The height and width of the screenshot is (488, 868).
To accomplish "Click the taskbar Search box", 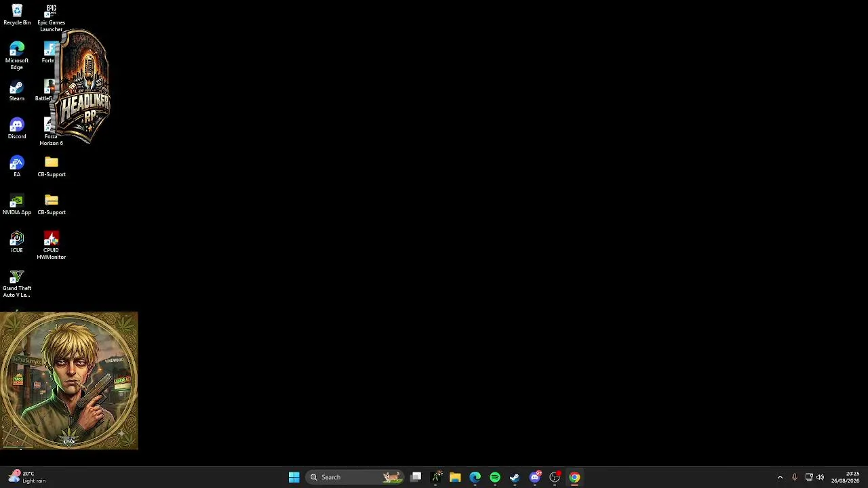I will 355,477.
